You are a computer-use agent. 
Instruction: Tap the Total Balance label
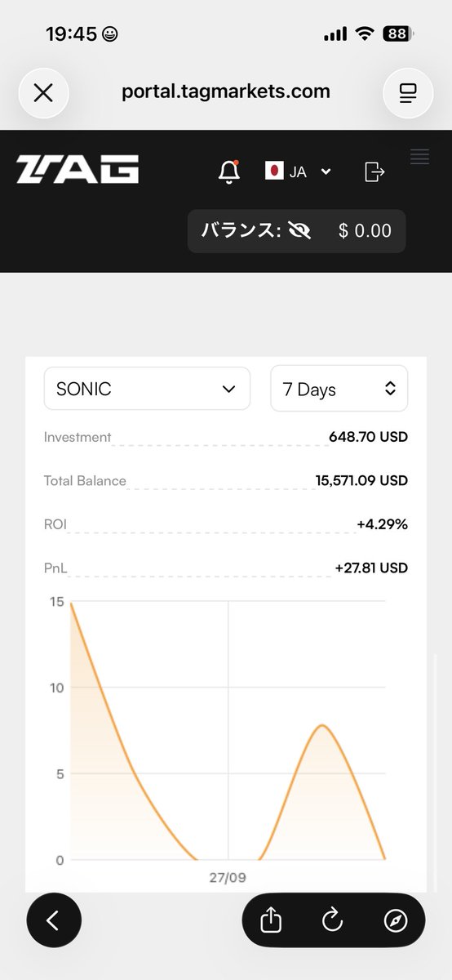coord(85,481)
